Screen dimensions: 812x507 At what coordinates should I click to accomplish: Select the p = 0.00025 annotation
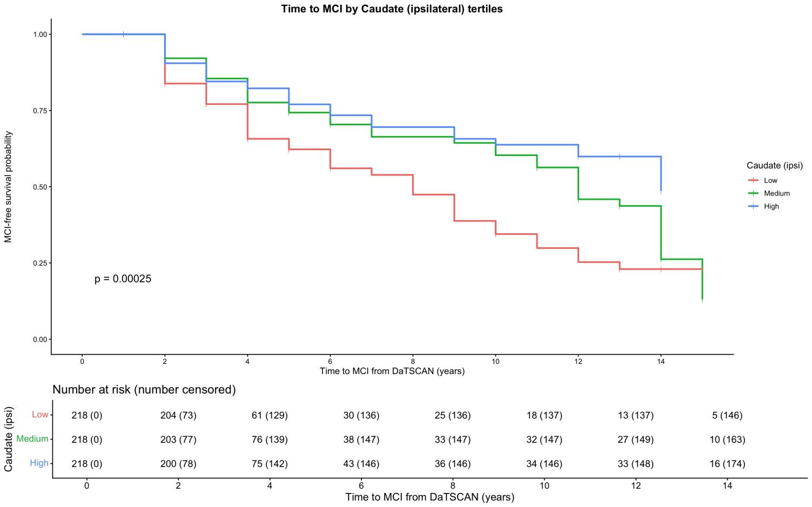123,279
